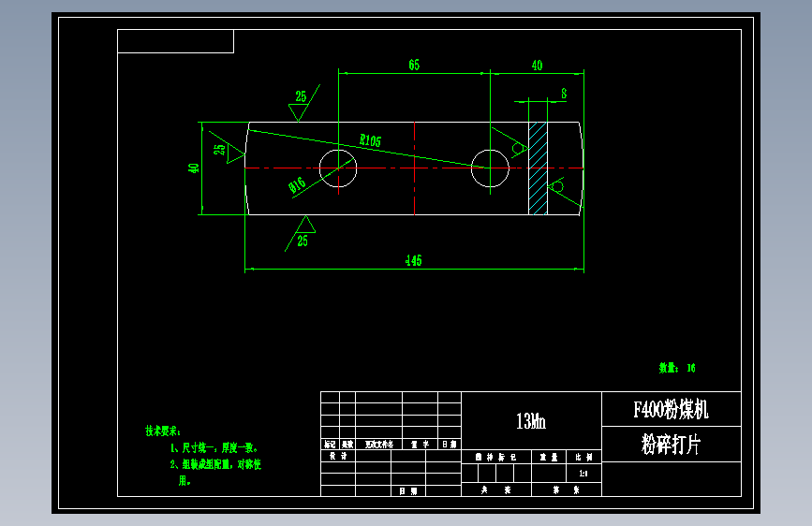Click the "日期" cell in bottom row
This screenshot has height=526, width=812.
click(408, 490)
